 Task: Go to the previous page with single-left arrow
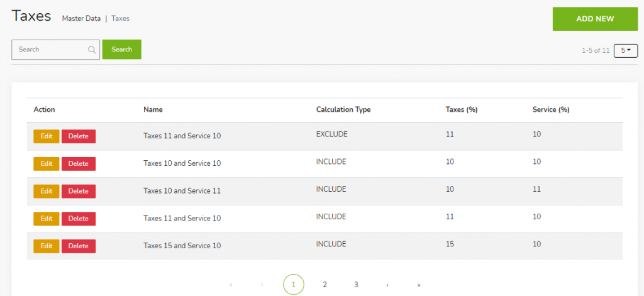262,285
